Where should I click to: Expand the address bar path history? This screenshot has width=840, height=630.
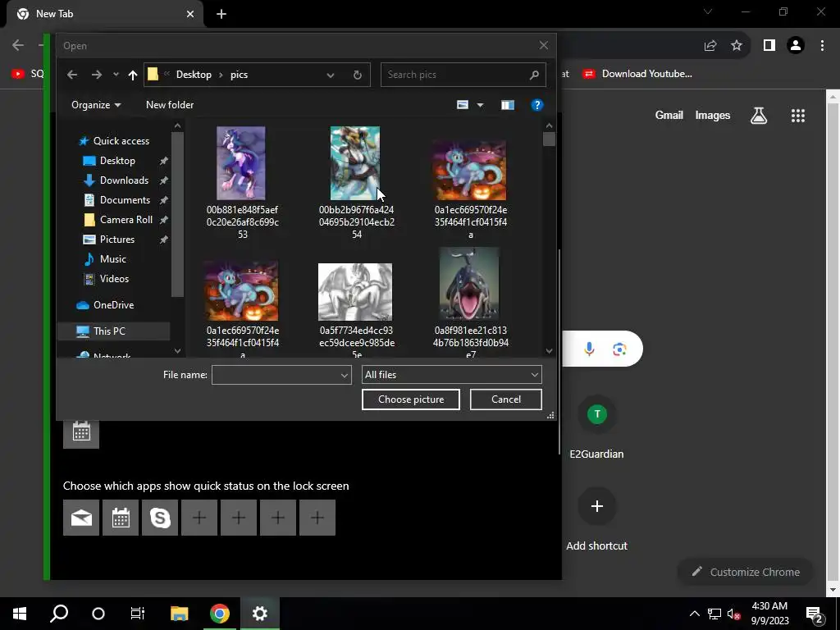[331, 75]
